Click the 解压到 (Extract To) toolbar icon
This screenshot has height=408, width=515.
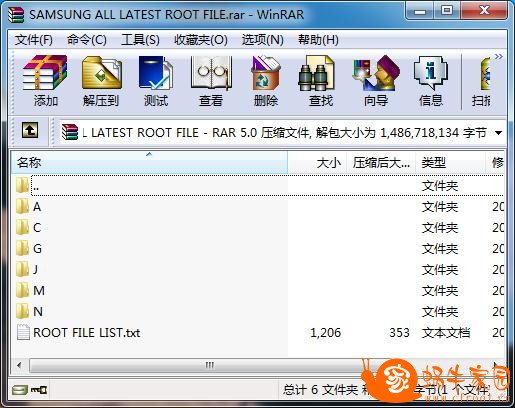pyautogui.click(x=101, y=73)
